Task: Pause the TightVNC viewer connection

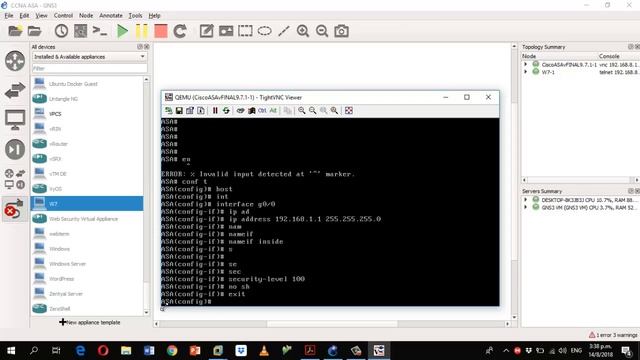Action: click(x=215, y=111)
